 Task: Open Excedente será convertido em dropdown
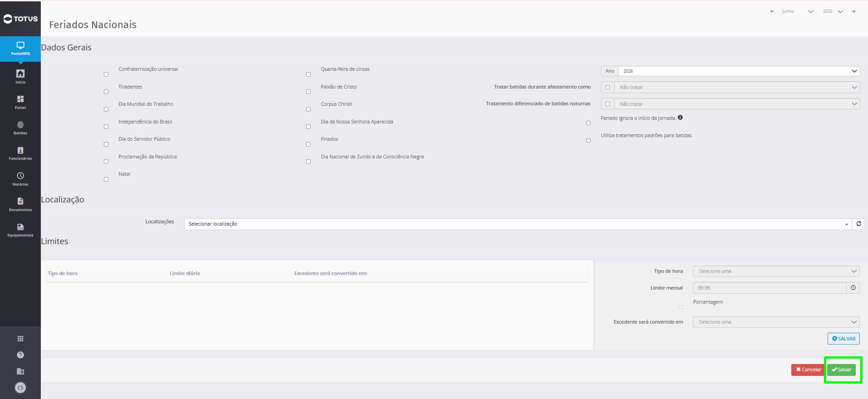click(x=776, y=322)
